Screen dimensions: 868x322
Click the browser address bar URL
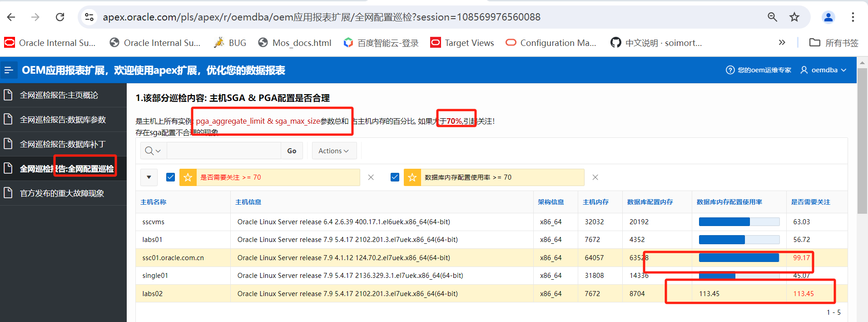pyautogui.click(x=322, y=17)
